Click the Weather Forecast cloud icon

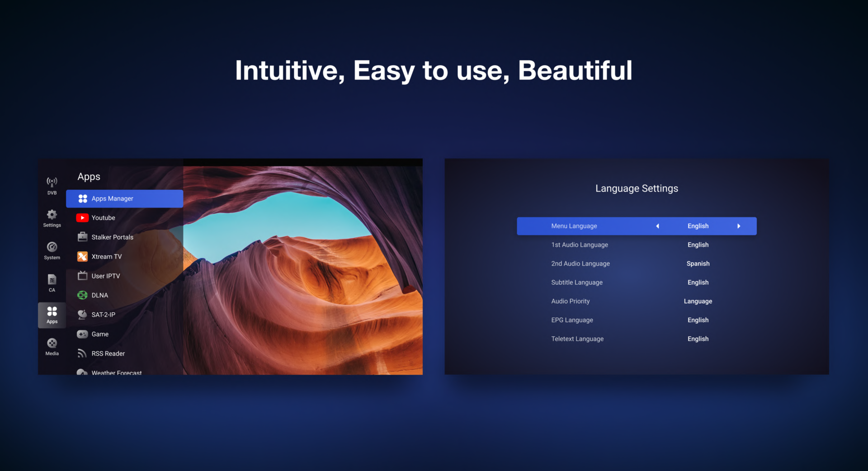point(82,372)
